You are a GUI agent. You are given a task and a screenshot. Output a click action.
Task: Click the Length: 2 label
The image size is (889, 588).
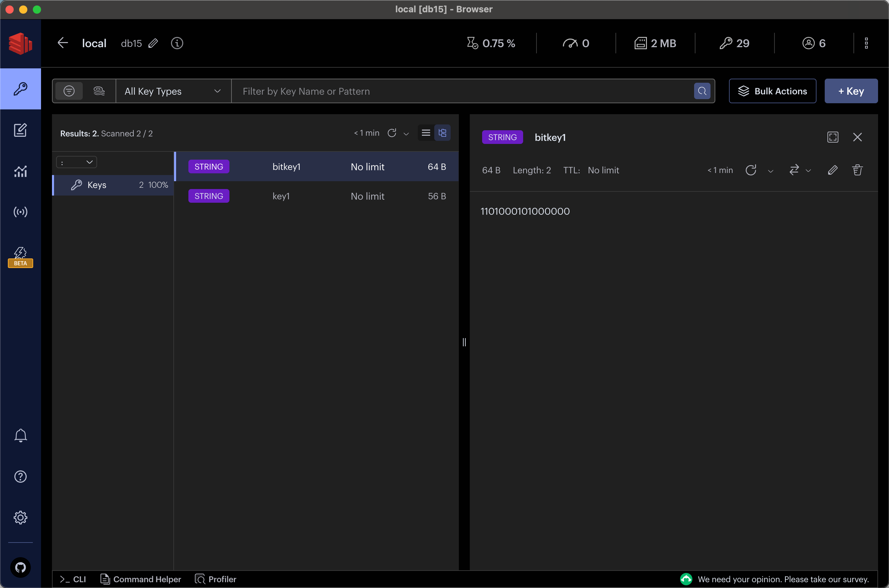pos(532,170)
